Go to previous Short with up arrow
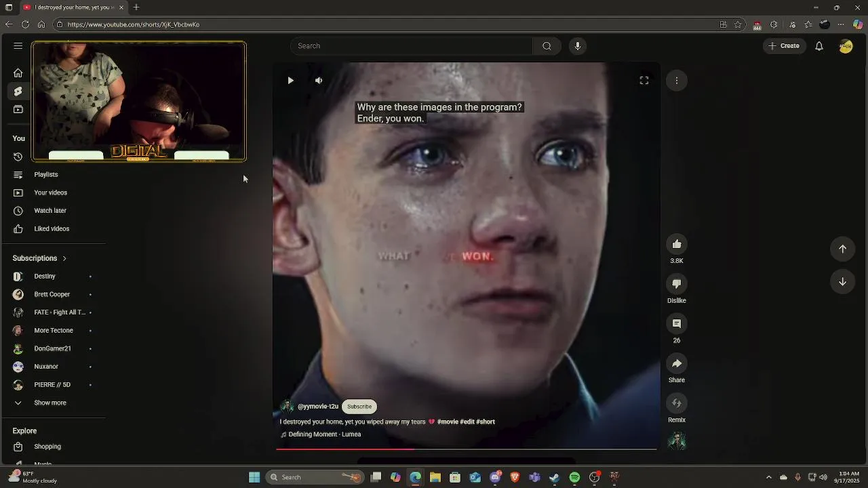The height and width of the screenshot is (488, 868). (842, 249)
